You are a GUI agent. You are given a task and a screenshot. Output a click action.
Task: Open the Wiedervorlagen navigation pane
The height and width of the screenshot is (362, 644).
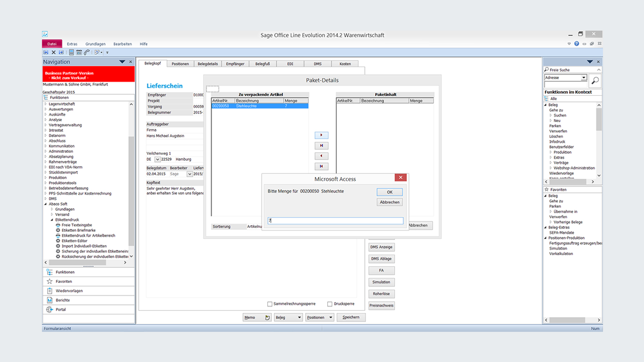coord(88,291)
